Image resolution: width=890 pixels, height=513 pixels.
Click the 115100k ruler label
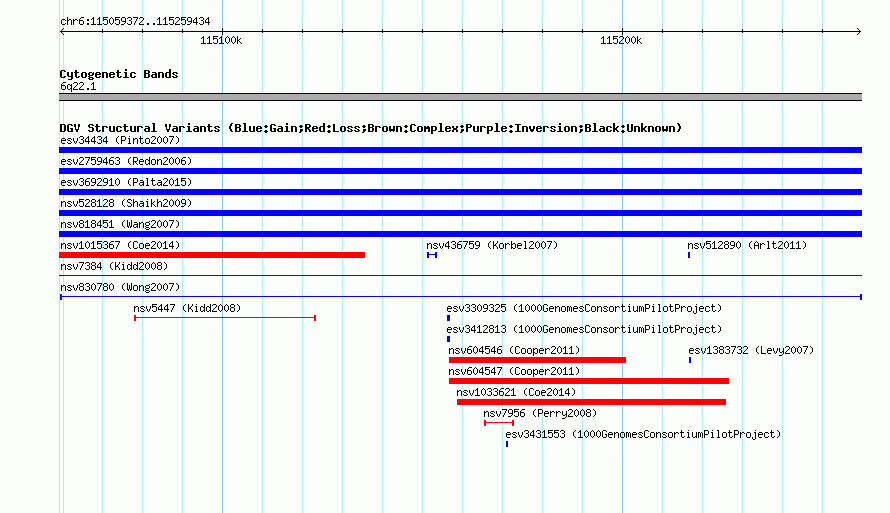tap(221, 40)
